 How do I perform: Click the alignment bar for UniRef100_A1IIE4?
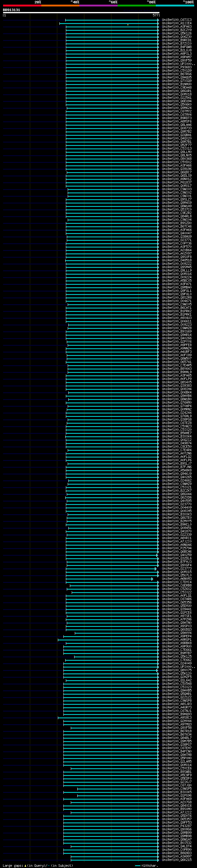pos(109,23)
